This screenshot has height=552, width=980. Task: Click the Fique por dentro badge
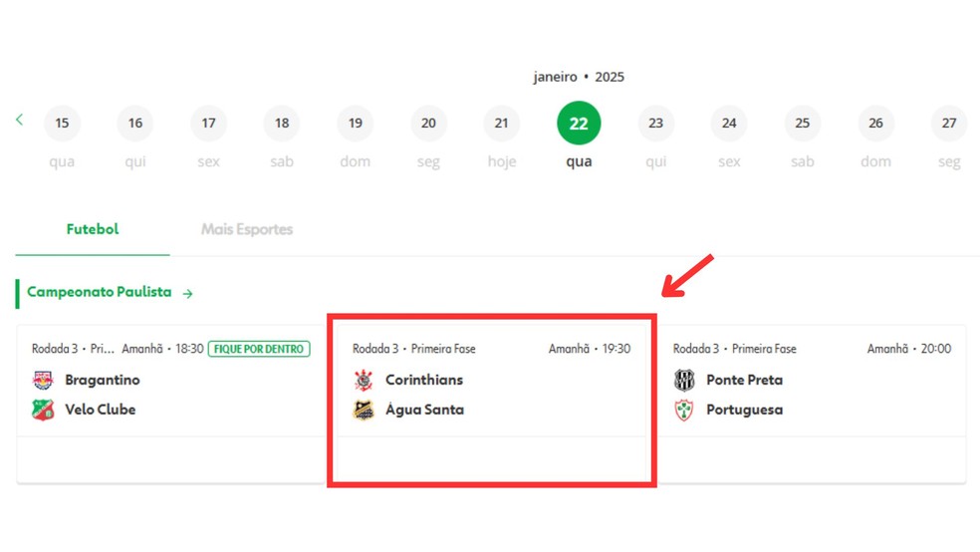point(259,349)
